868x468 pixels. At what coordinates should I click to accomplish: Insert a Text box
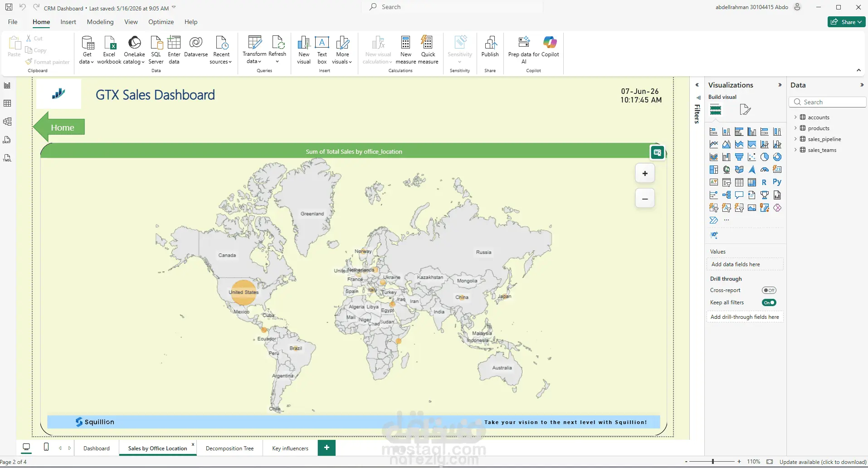(322, 50)
